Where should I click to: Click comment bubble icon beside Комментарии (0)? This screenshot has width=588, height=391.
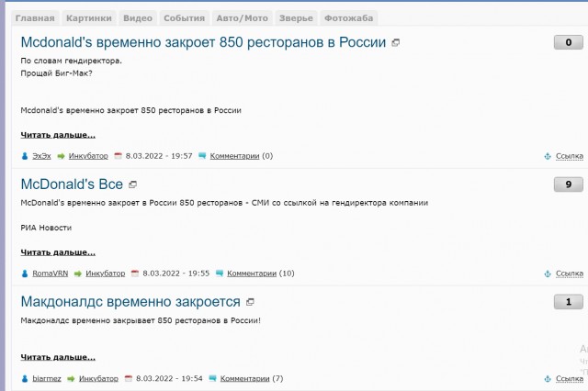[202, 155]
